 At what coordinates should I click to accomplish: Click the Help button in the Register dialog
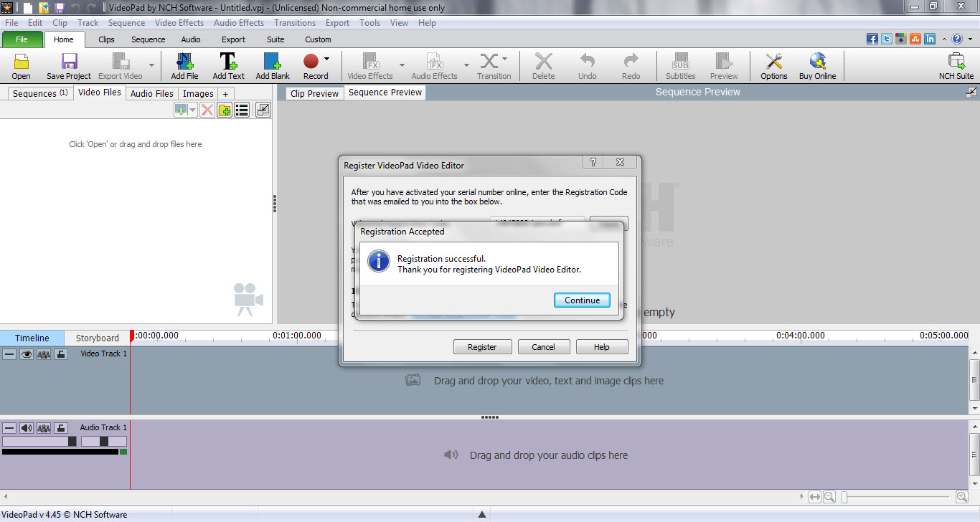(x=602, y=347)
